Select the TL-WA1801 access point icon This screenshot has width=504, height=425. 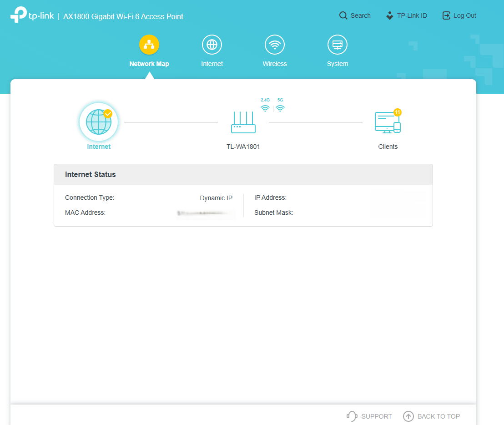coord(243,122)
